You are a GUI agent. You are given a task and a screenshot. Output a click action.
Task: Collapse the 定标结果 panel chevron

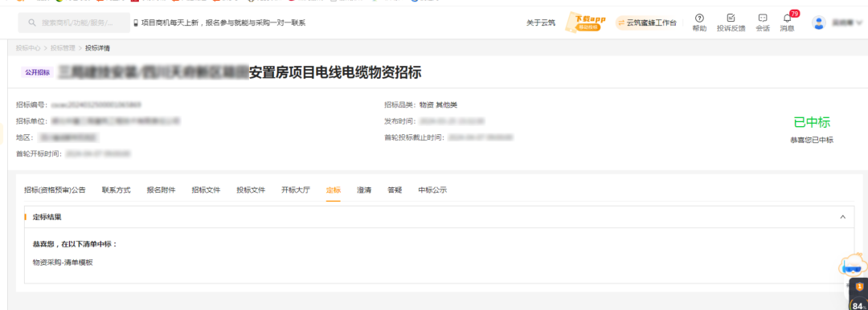(x=842, y=217)
